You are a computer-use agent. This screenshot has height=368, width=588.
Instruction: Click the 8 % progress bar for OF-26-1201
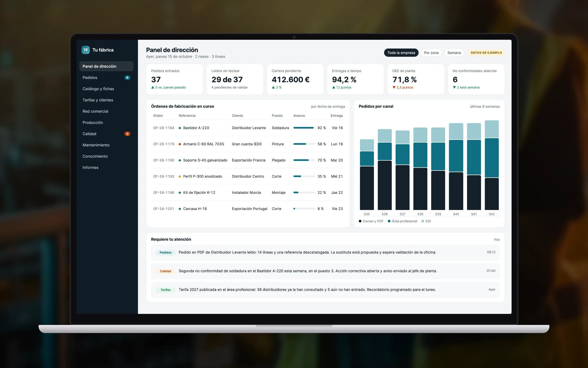coord(304,209)
